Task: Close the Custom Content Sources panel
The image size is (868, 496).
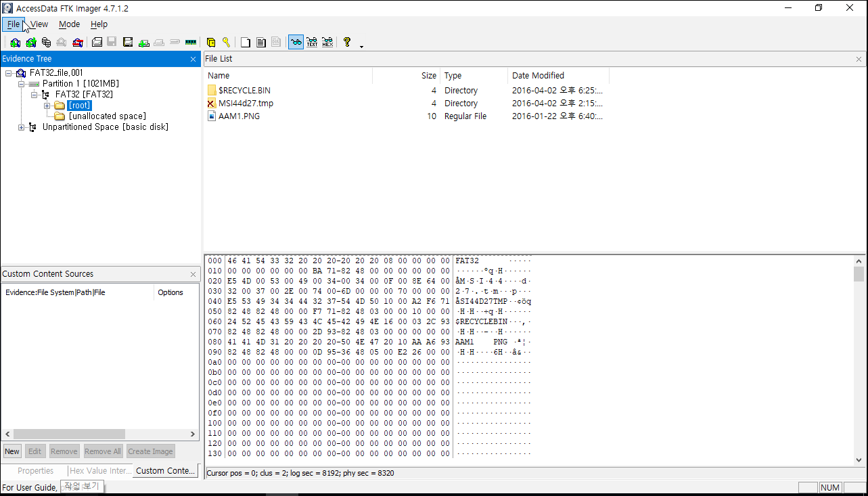Action: pos(193,275)
